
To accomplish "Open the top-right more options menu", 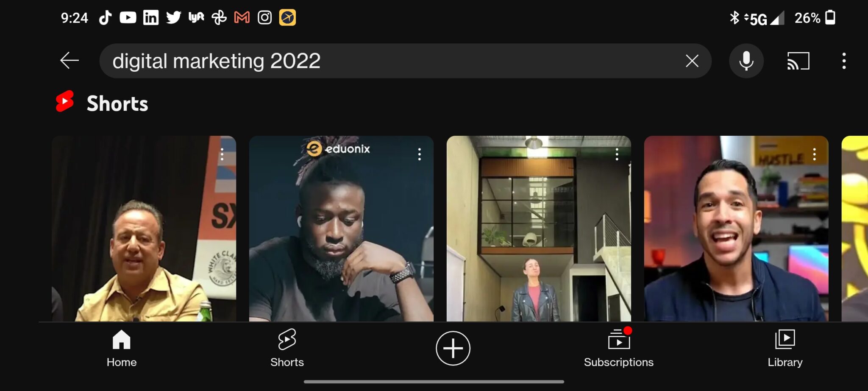I will pos(844,61).
